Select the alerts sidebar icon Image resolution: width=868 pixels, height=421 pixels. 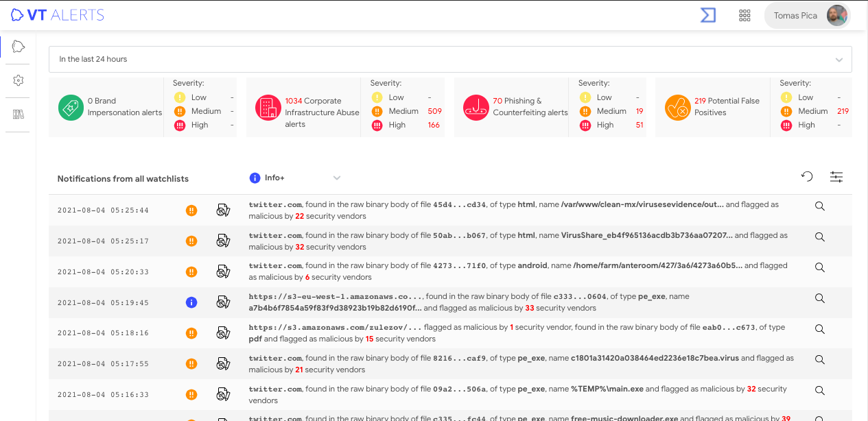19,47
